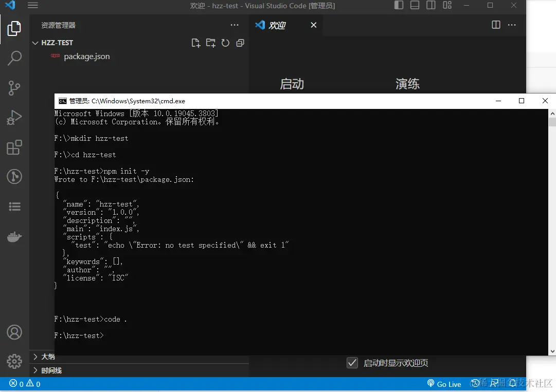This screenshot has height=392, width=556.
Task: Click the "license": "ISC" line in cmd
Action: click(95, 278)
